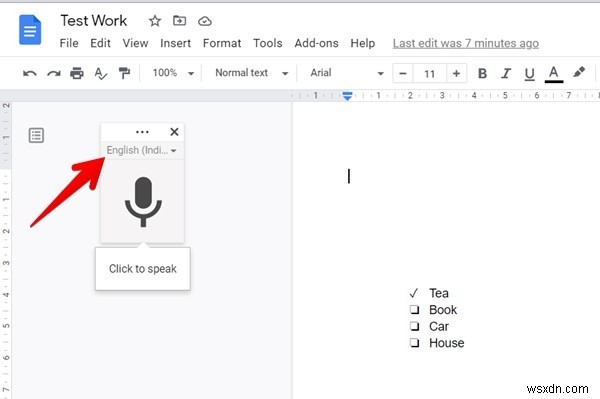
Task: Open the highlight color tool
Action: point(579,72)
